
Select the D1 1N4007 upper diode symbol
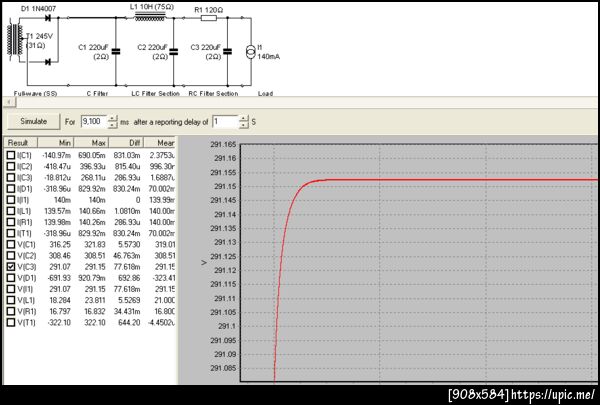pyautogui.click(x=48, y=18)
